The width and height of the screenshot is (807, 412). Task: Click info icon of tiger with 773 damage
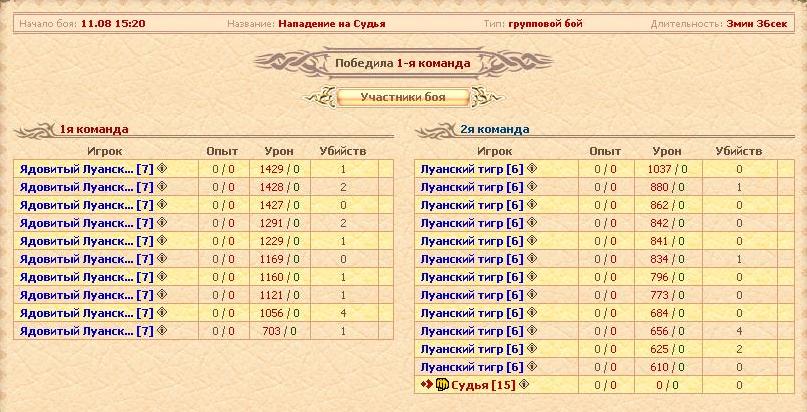pos(532,294)
